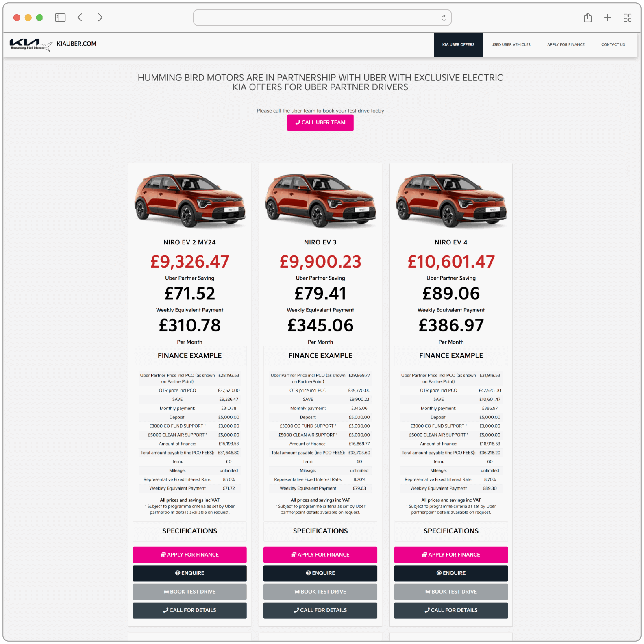644x644 pixels.
Task: Select the £71.52 weekly payment figure
Action: [190, 294]
